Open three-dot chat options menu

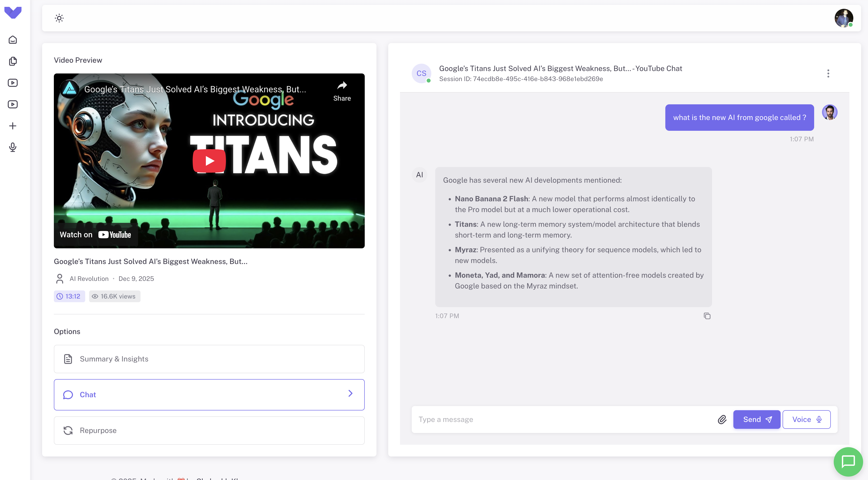tap(828, 73)
